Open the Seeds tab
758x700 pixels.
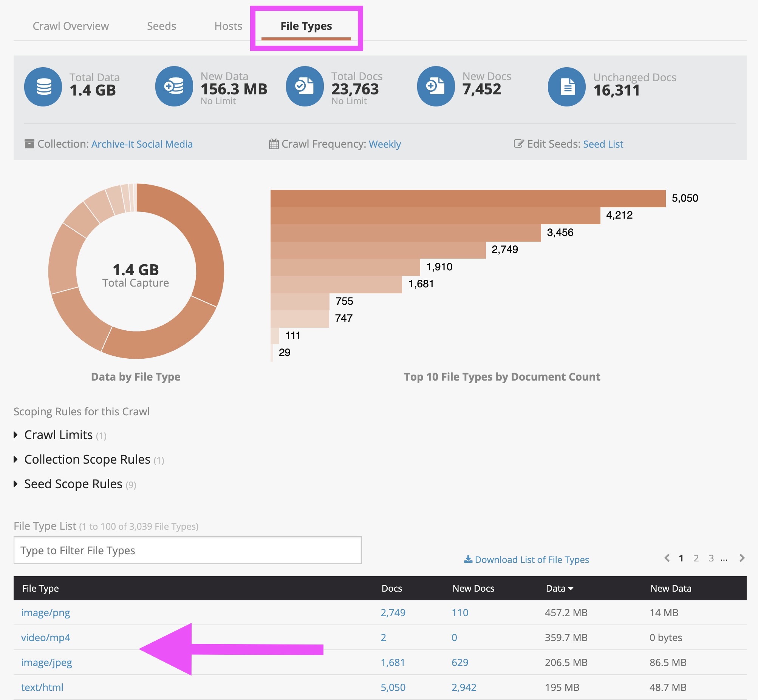(161, 26)
